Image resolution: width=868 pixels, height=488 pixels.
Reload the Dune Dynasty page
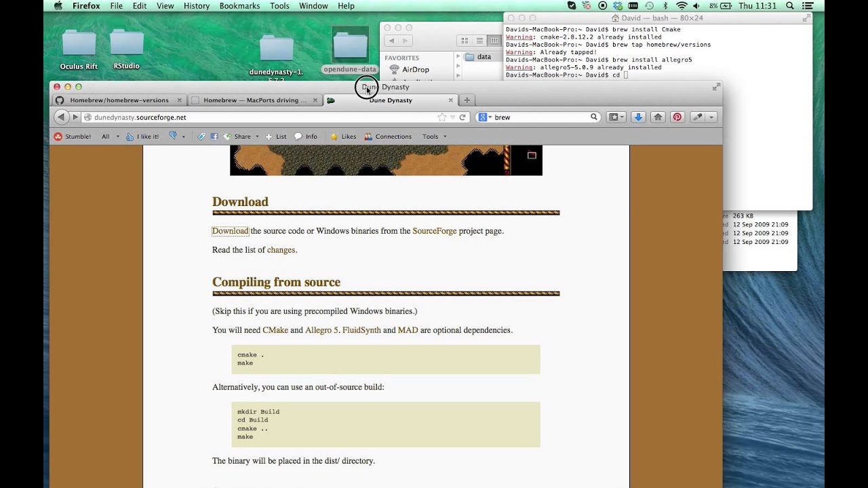[x=462, y=117]
